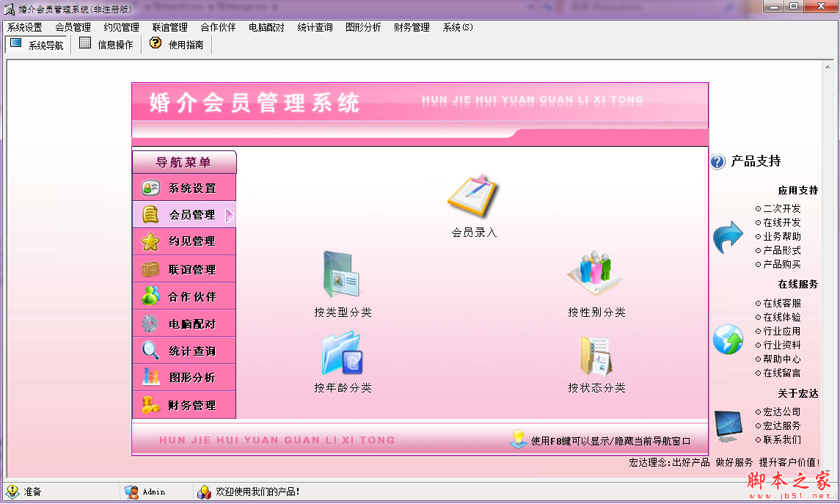This screenshot has height=504, width=840.
Task: Click the 图形分析 bar chart icon
Action: (150, 377)
